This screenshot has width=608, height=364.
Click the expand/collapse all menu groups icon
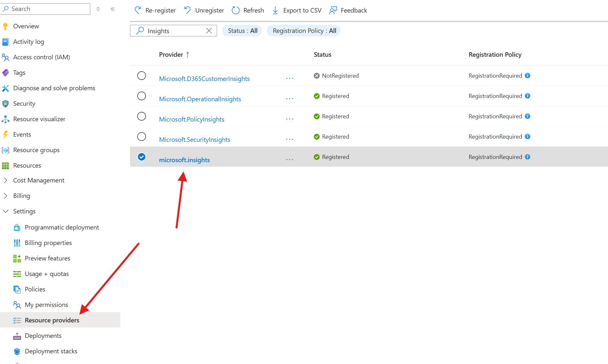pyautogui.click(x=98, y=9)
